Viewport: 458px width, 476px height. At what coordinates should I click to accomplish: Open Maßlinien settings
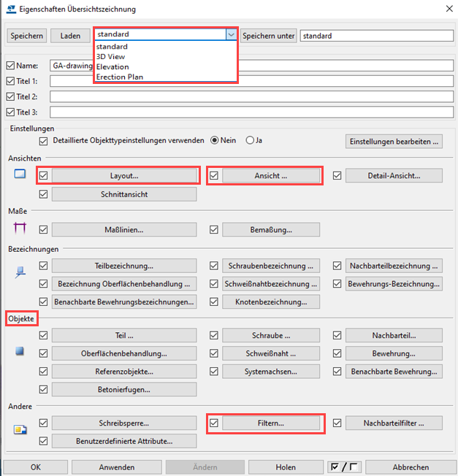click(x=124, y=229)
